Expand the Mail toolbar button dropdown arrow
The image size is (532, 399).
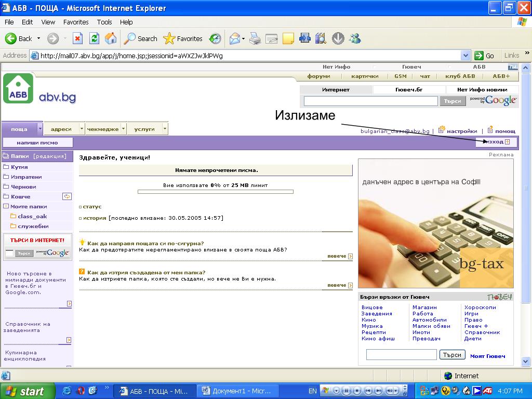pyautogui.click(x=243, y=38)
